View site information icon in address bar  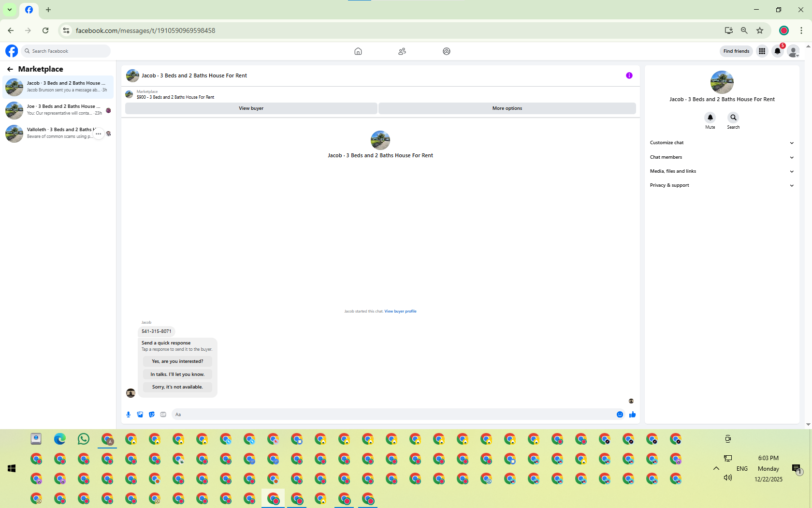click(x=66, y=30)
